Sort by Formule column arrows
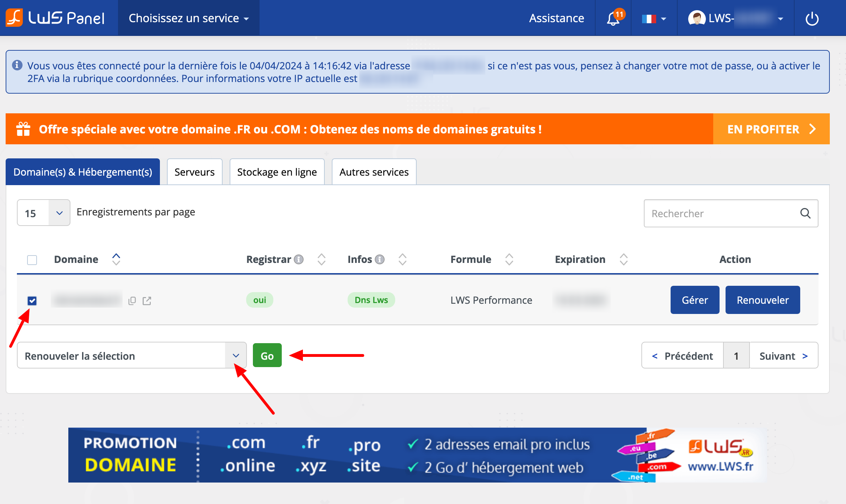The image size is (846, 504). pyautogui.click(x=509, y=259)
